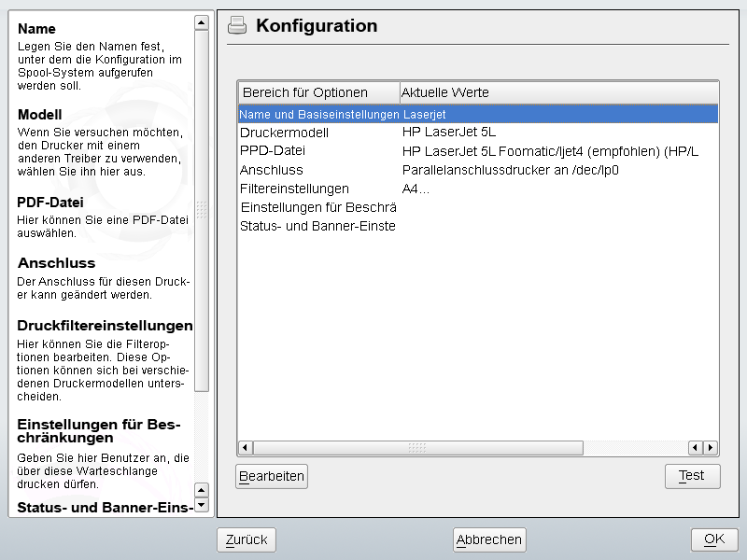Image resolution: width=747 pixels, height=560 pixels.
Task: Choose the PPD-Datei entry
Action: click(x=273, y=151)
